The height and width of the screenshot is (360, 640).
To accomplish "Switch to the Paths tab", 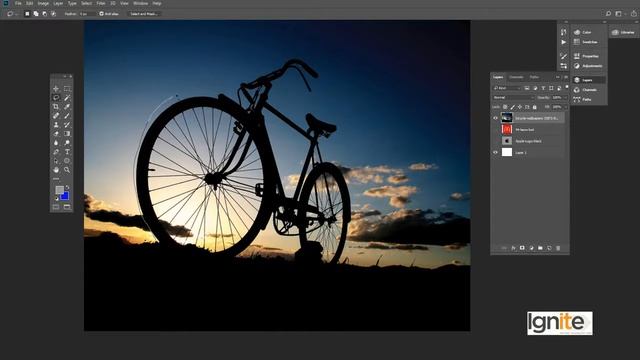I will click(x=534, y=77).
